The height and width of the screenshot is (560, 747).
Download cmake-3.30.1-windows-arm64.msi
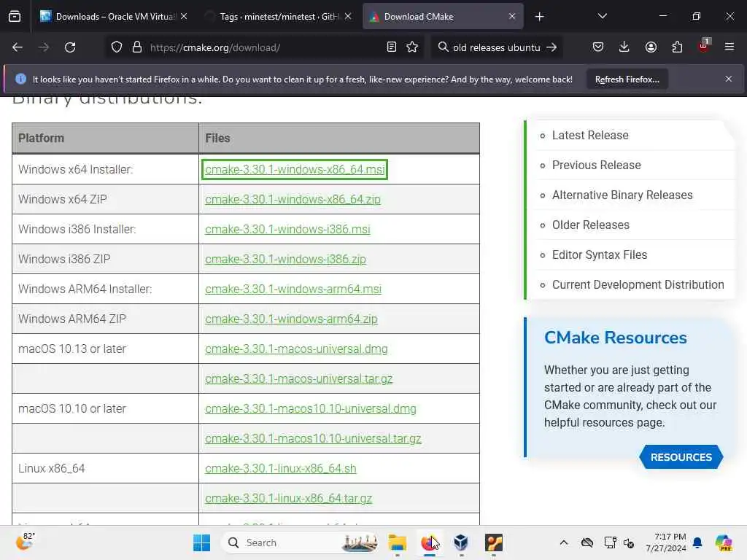pyautogui.click(x=293, y=289)
